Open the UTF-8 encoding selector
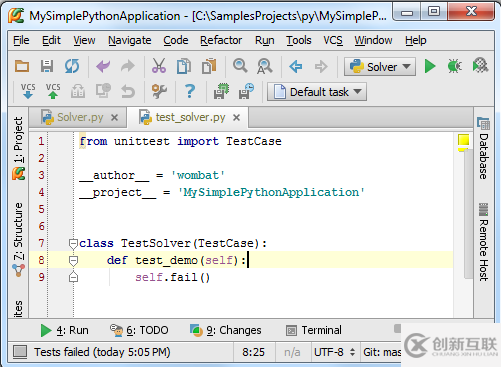Viewport: 501px width, 367px height. pos(334,352)
